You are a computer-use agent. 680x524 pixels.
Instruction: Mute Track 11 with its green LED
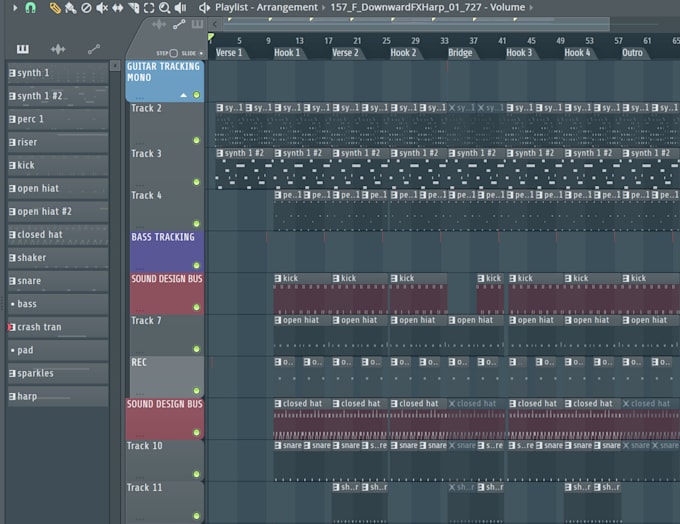pos(196,516)
